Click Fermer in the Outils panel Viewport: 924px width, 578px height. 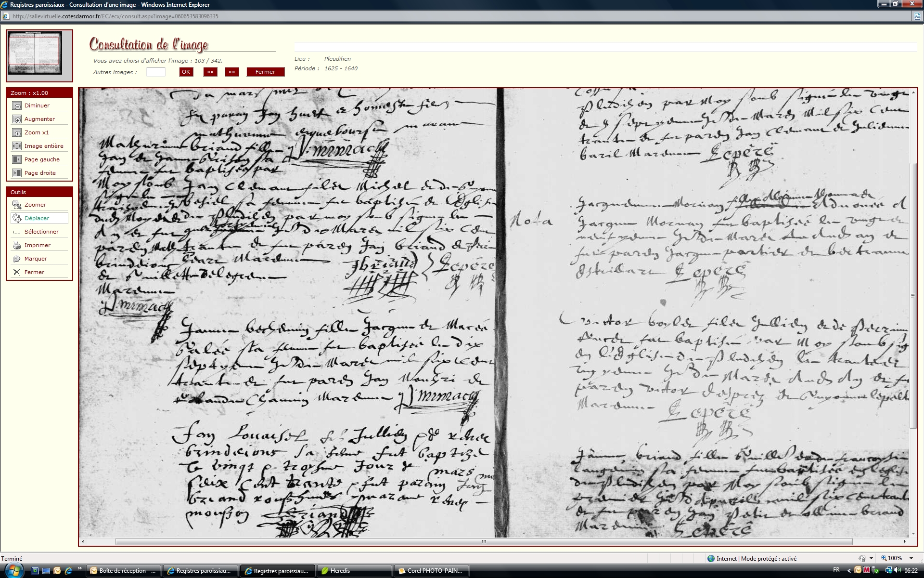point(17,272)
